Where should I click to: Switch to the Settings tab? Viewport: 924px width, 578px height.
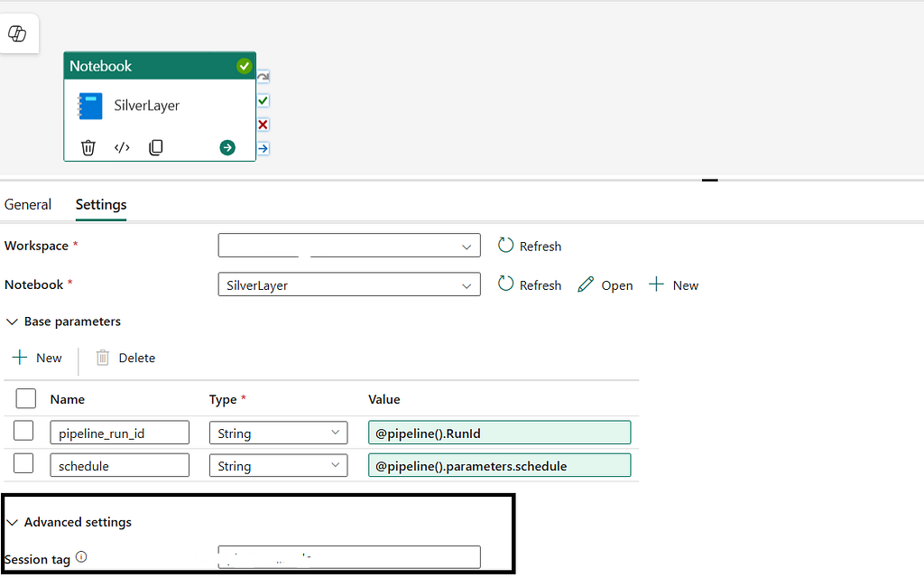point(101,205)
